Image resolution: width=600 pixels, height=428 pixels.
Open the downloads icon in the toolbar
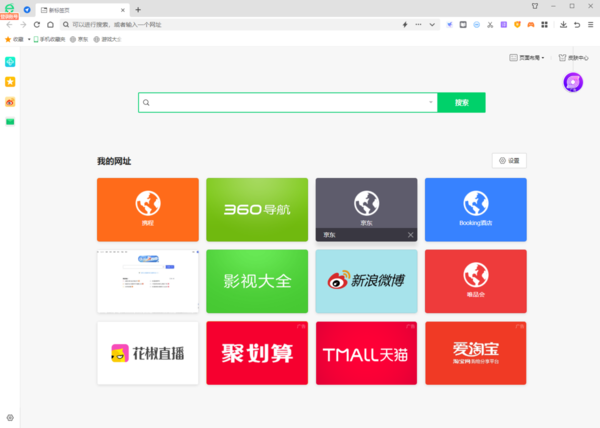pyautogui.click(x=563, y=24)
